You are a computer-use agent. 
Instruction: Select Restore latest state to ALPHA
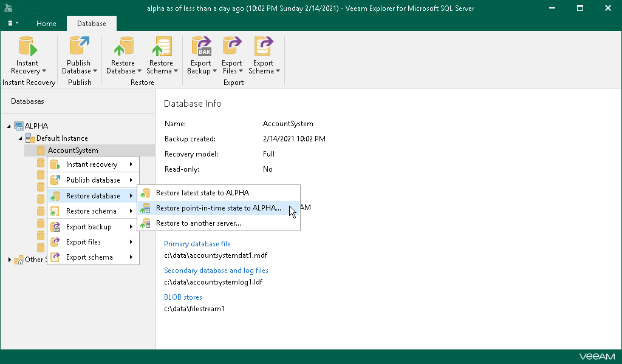[202, 193]
